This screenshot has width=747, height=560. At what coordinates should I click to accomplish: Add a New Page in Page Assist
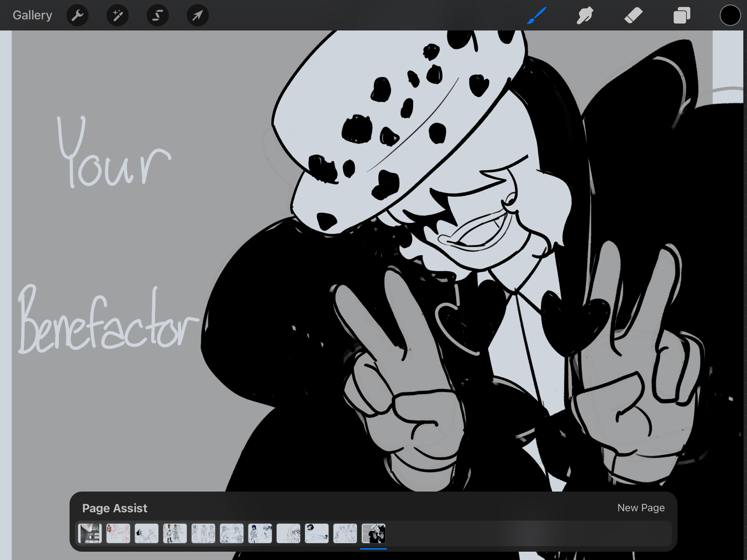641,508
